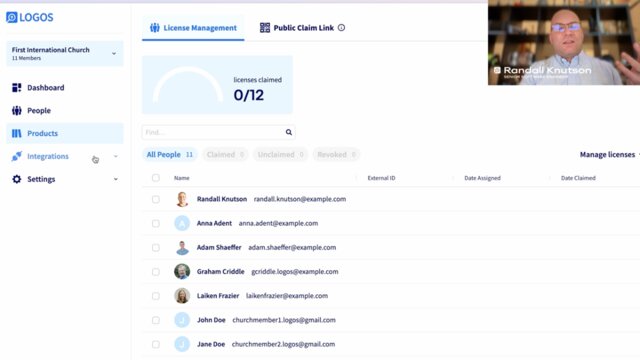Click Jane Doe's avatar

tap(182, 344)
